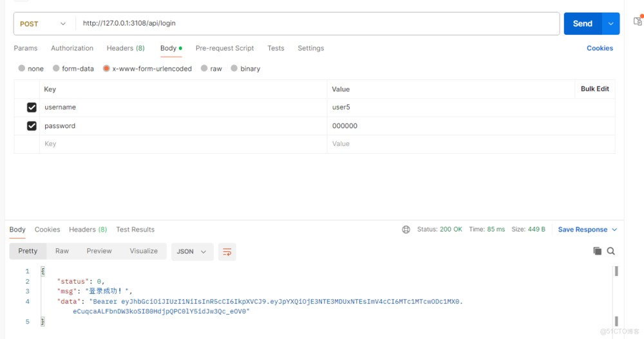Click the "msg" line in response
Image resolution: width=644 pixels, height=339 pixels.
click(95, 291)
